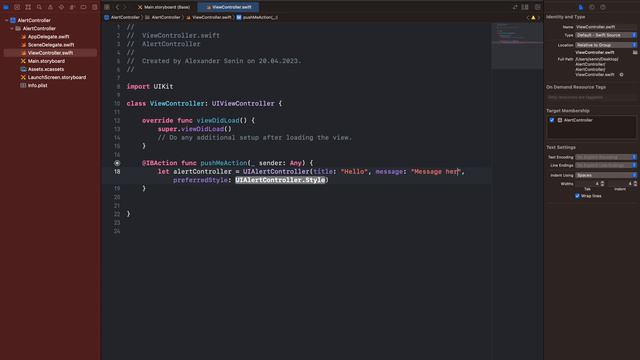The height and width of the screenshot is (360, 640).
Task: Click the Tab width value field
Action: [x=587, y=184]
